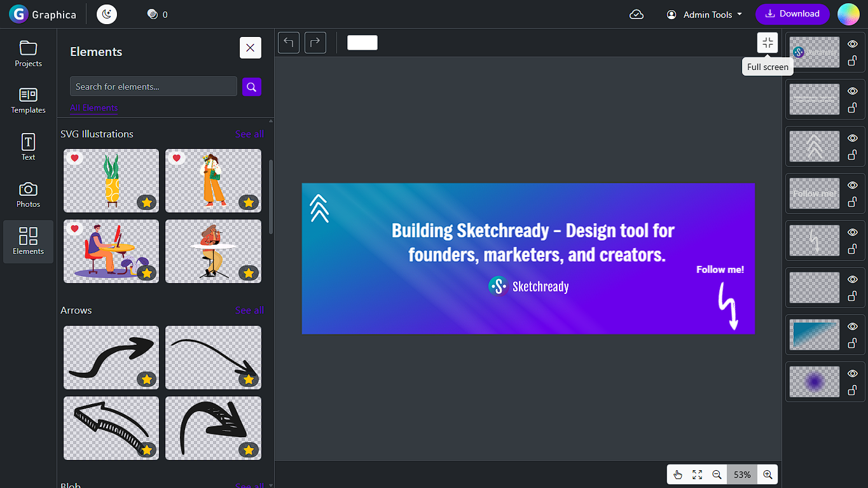
Task: Click the purple search elements button
Action: click(252, 87)
